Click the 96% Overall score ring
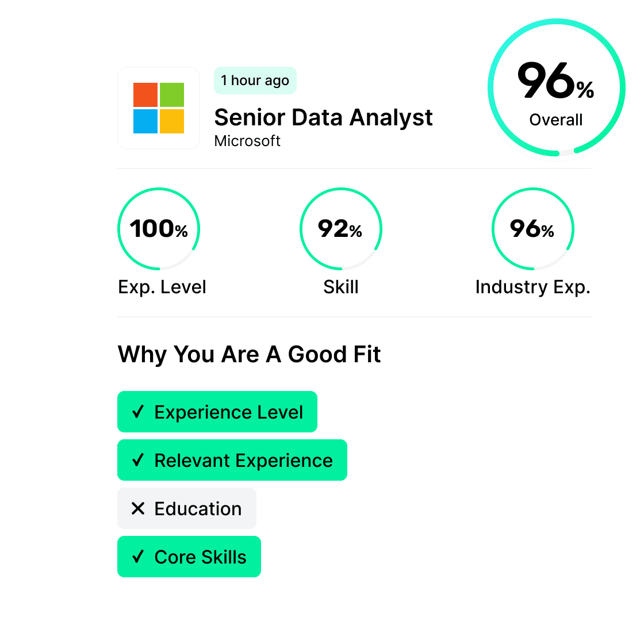This screenshot has height=644, width=644. pos(556,87)
